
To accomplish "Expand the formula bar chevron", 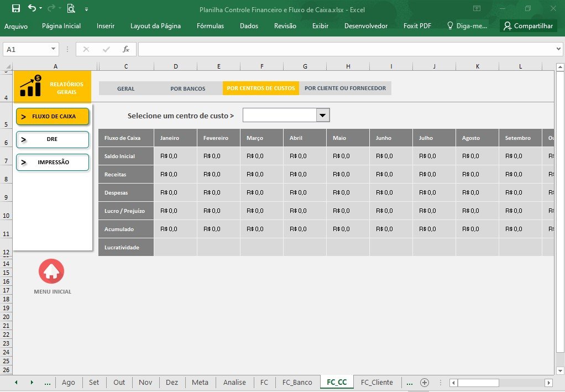I will click(558, 49).
